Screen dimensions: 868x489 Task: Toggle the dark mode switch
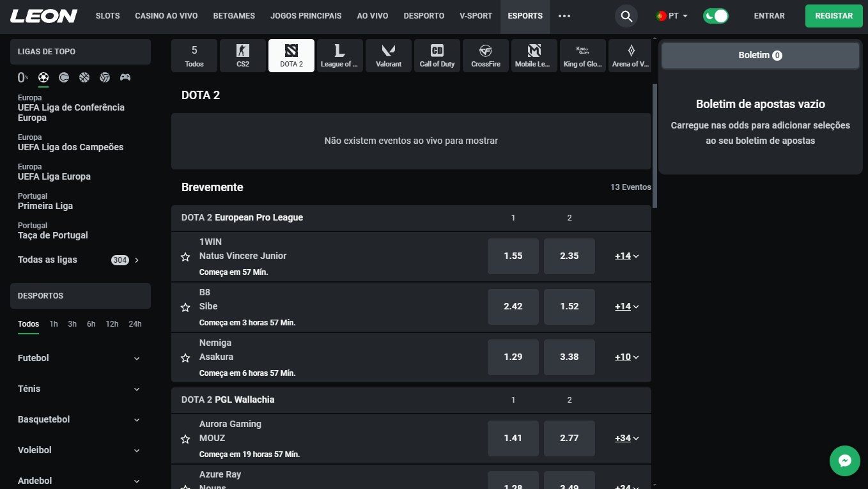pos(715,16)
